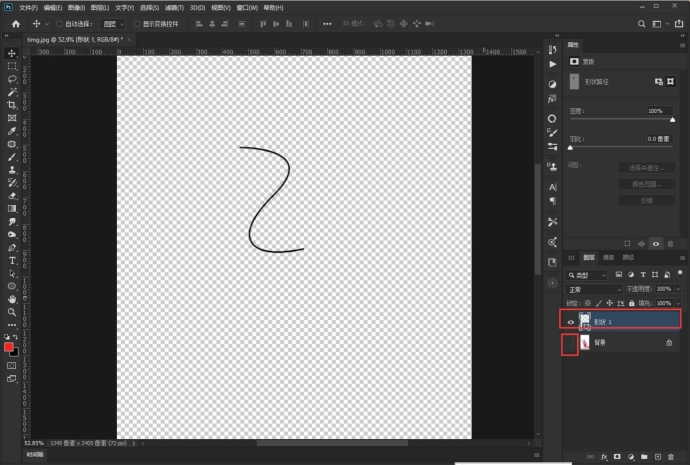Open the 窗口(W) menu
Image resolution: width=690 pixels, height=465 pixels.
pyautogui.click(x=247, y=7)
